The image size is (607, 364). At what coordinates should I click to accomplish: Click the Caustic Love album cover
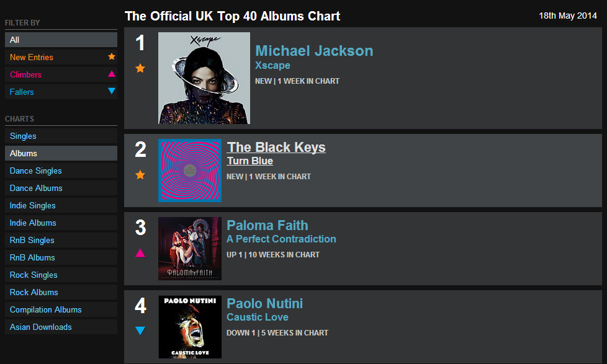pos(190,327)
